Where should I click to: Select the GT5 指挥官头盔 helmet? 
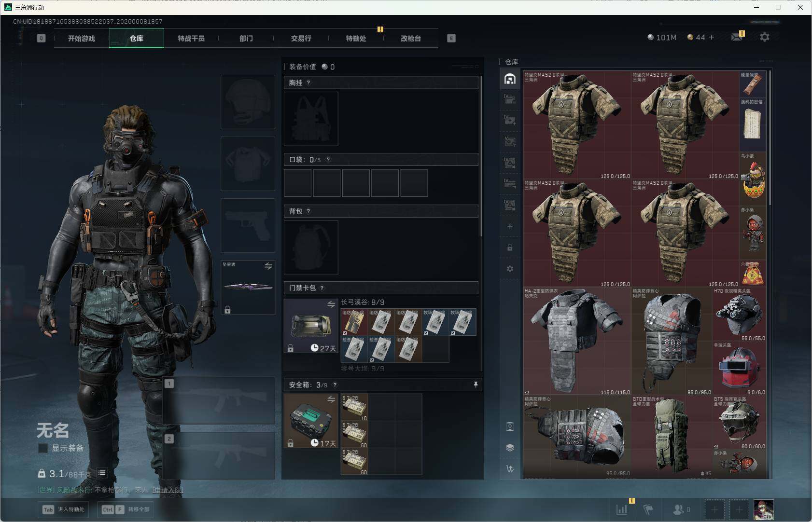(740, 423)
